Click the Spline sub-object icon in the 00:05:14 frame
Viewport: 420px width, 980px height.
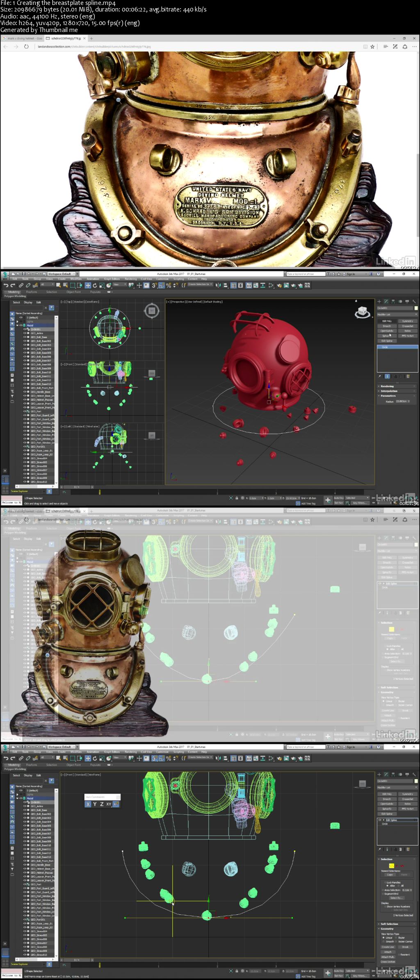point(402,866)
